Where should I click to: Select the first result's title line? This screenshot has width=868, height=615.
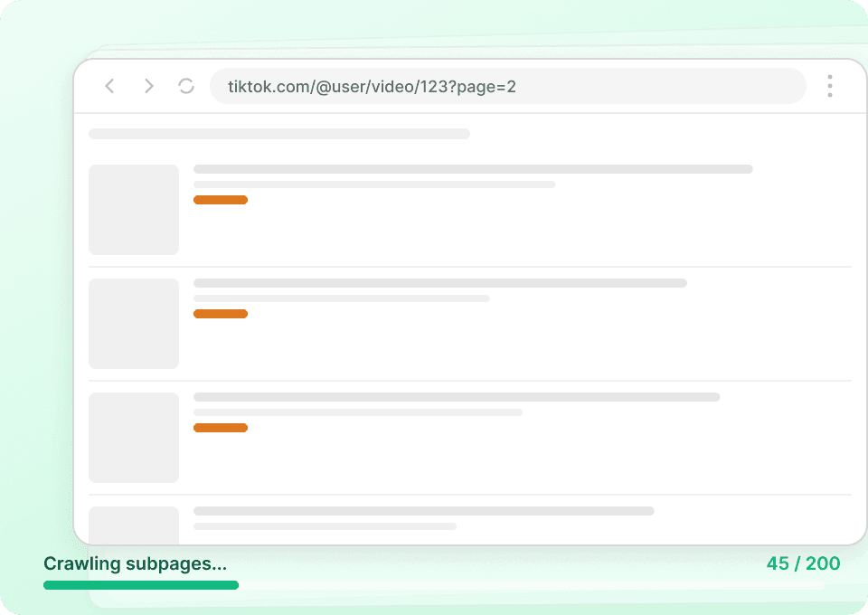[x=474, y=169]
